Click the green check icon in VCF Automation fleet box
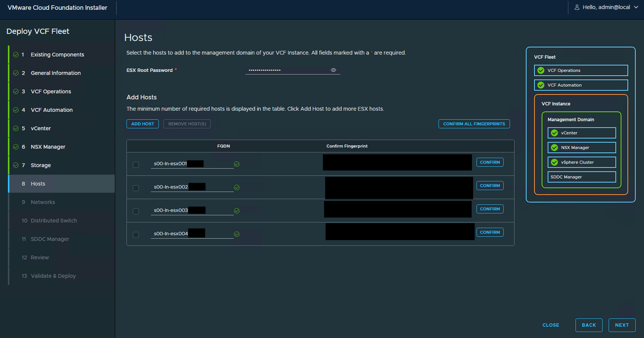 [541, 85]
